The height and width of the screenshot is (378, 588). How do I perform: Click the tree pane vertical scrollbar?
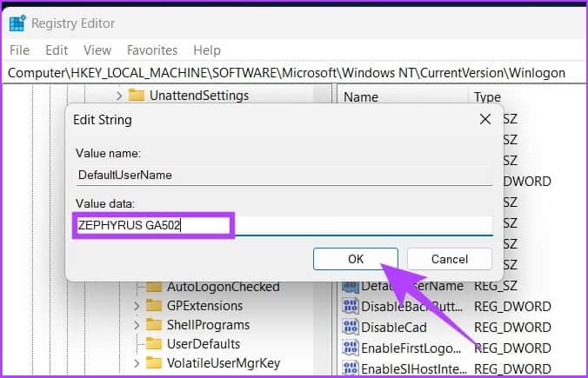(x=321, y=328)
